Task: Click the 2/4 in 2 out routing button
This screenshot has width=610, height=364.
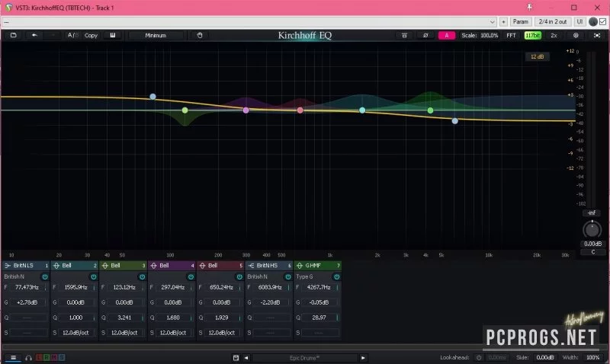Action: click(553, 22)
